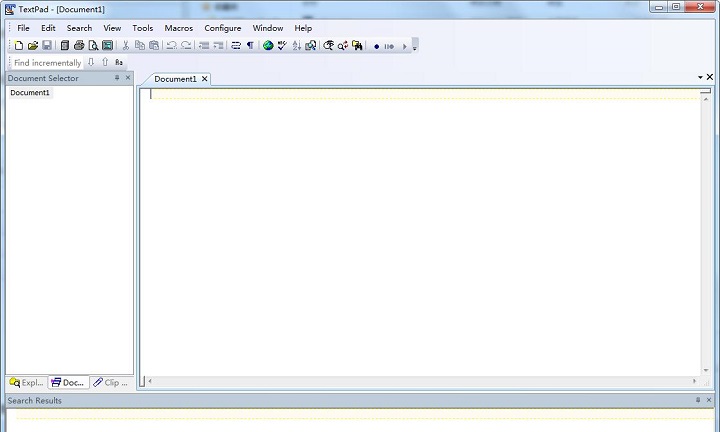This screenshot has height=432, width=720.
Task: Close the active document with right X
Action: click(710, 77)
